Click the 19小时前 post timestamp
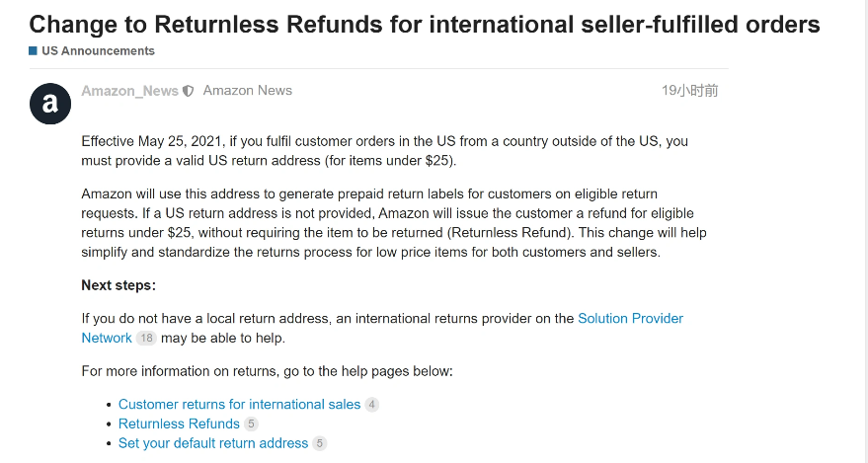The width and height of the screenshot is (868, 463). click(689, 91)
